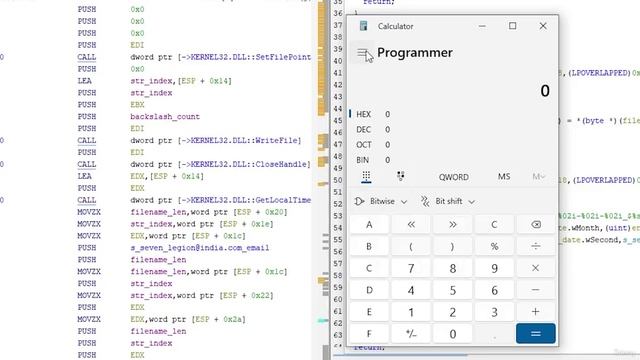The height and width of the screenshot is (360, 640).
Task: Click the multiply operator key
Action: pyautogui.click(x=536, y=268)
